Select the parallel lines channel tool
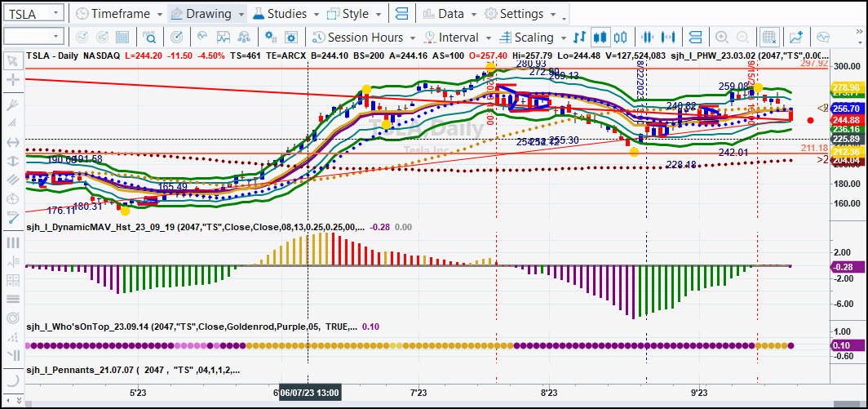868x409 pixels. click(13, 180)
